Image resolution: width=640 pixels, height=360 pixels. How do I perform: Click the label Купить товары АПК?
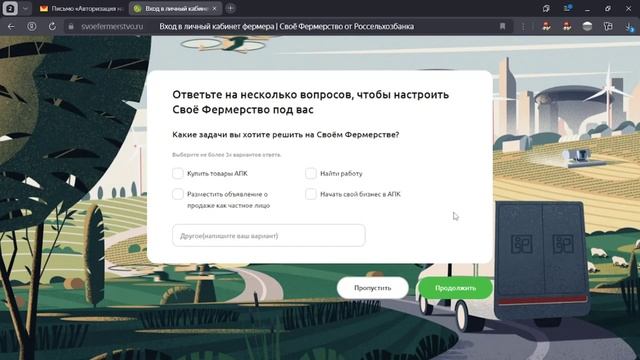[x=217, y=173]
